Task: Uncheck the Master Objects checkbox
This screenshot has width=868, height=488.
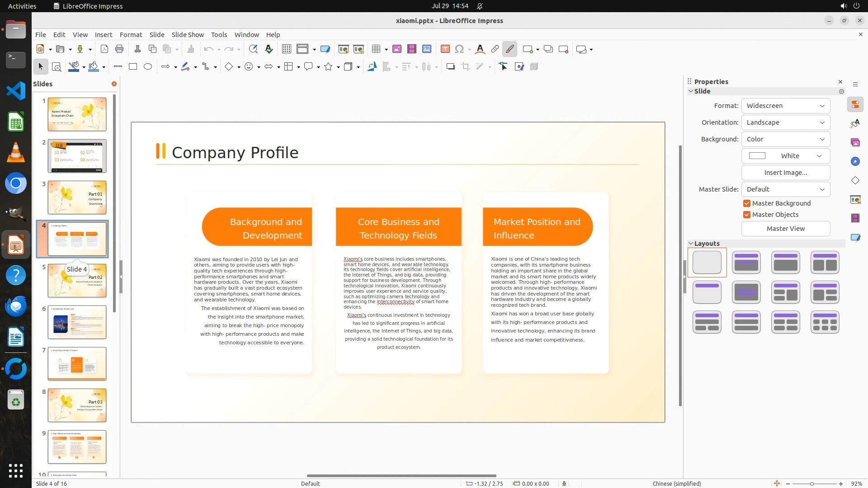Action: (x=747, y=215)
